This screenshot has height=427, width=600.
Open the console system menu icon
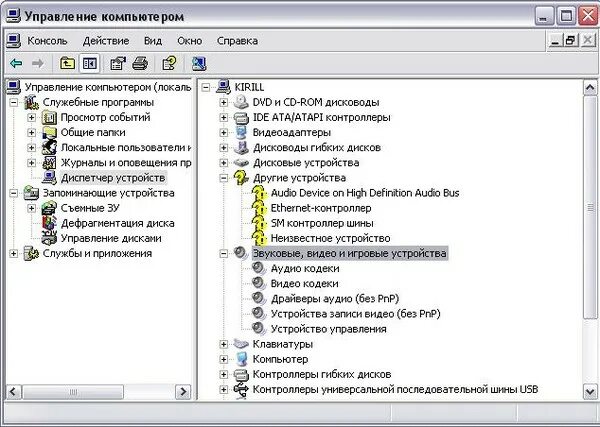[x=13, y=41]
